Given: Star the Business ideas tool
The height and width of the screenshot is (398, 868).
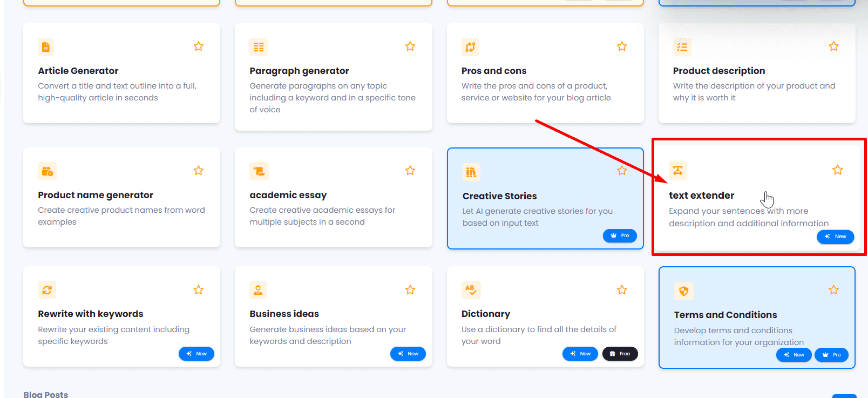Looking at the screenshot, I should coord(410,290).
